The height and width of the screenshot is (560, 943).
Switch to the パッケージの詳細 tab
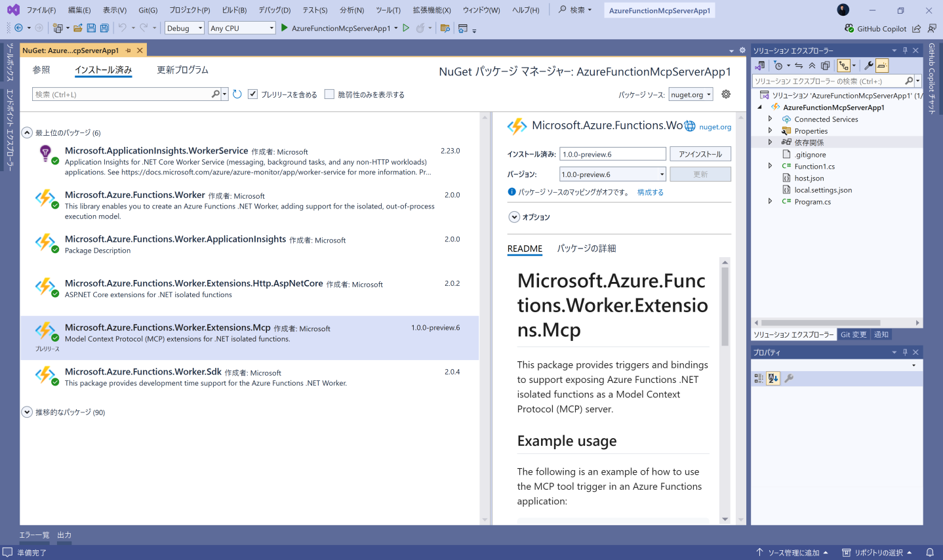(x=586, y=249)
